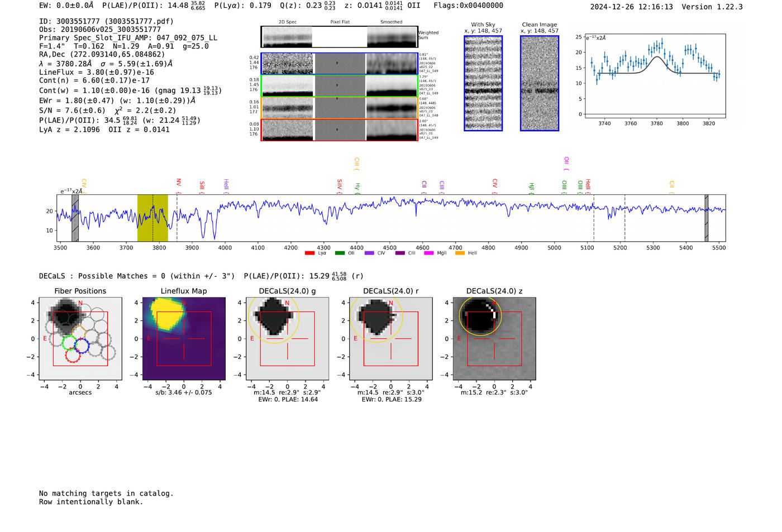Click the green Hγ line label

[357, 189]
